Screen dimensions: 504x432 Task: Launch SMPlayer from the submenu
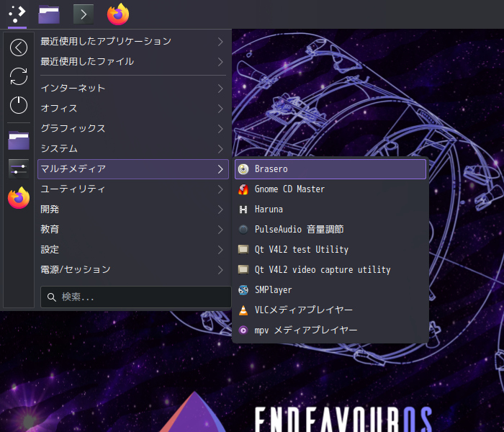[x=330, y=290]
